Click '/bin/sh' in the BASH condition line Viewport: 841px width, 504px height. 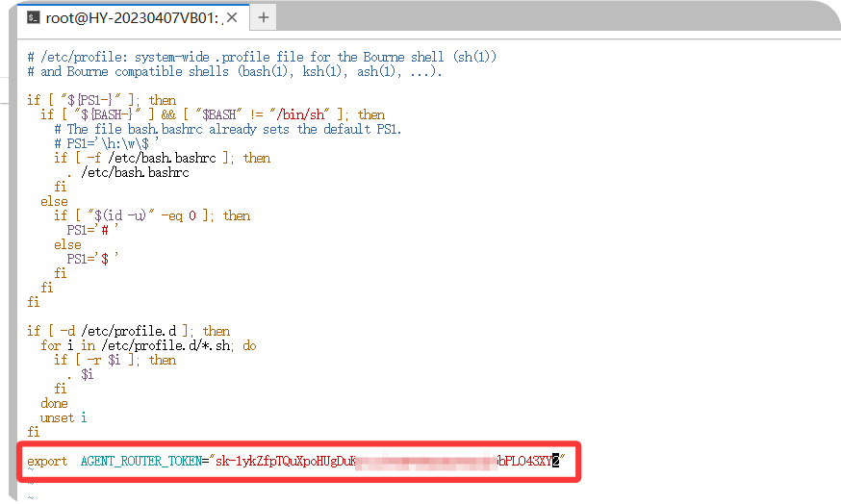pyautogui.click(x=300, y=114)
